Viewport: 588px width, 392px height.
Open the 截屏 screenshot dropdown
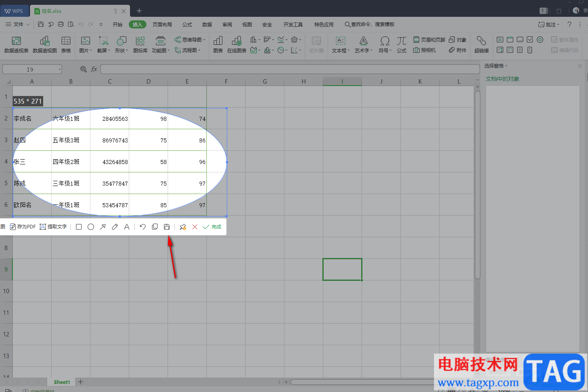[104, 45]
